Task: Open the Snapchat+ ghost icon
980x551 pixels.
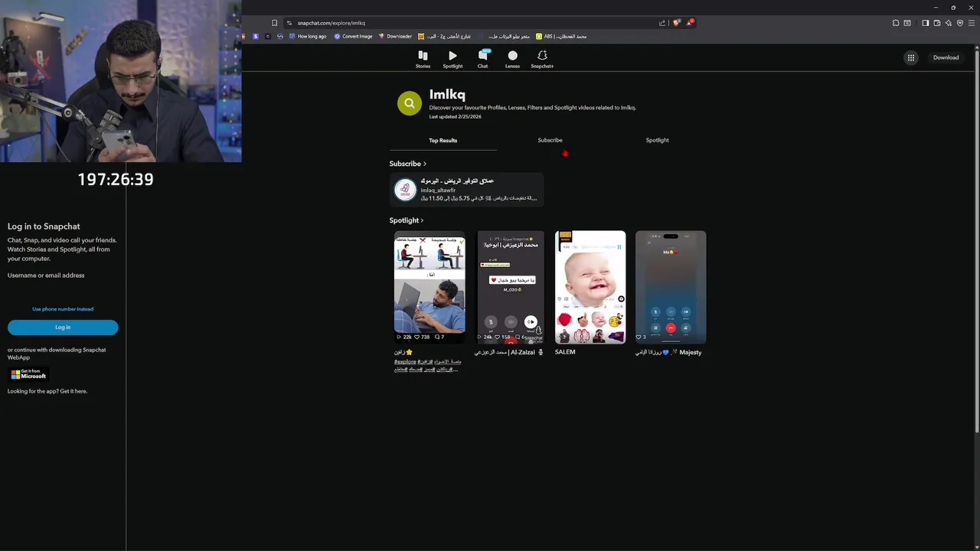Action: pos(542,56)
